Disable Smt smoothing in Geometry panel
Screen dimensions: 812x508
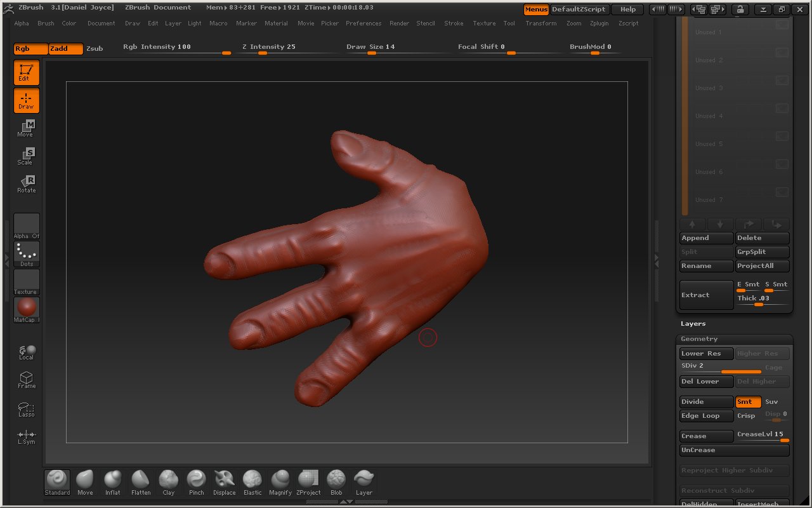[x=747, y=401]
